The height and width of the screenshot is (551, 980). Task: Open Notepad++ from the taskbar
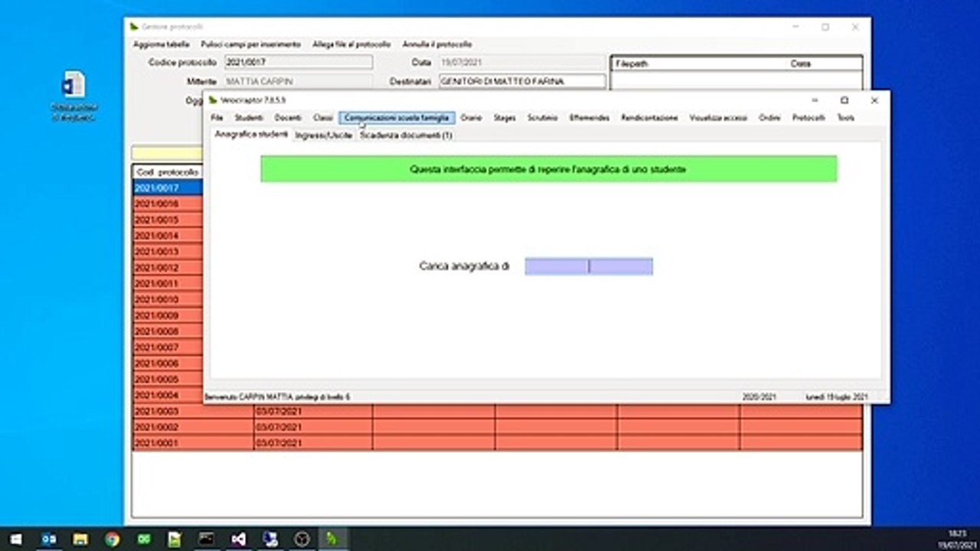click(175, 539)
